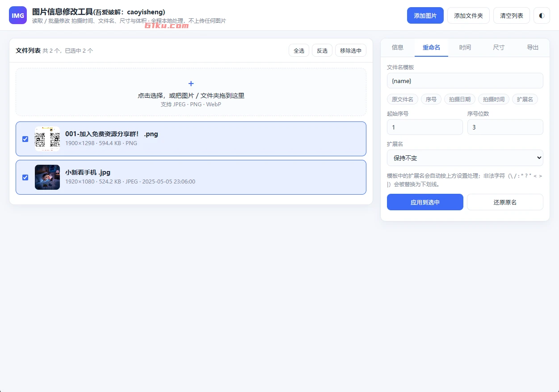Switch to the 导出 tab
The height and width of the screenshot is (392, 559).
click(x=533, y=47)
